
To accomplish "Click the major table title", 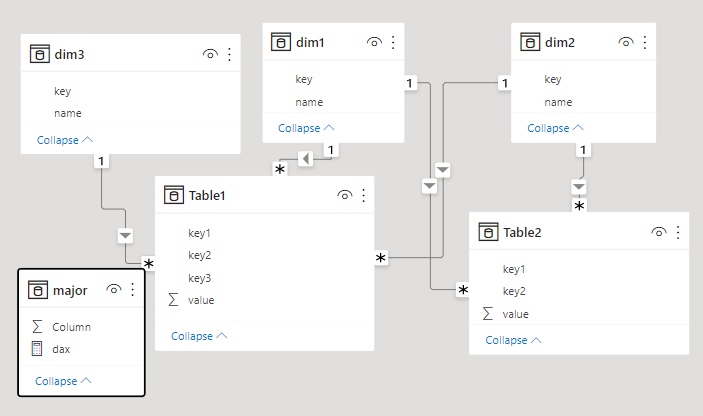I will (x=70, y=290).
